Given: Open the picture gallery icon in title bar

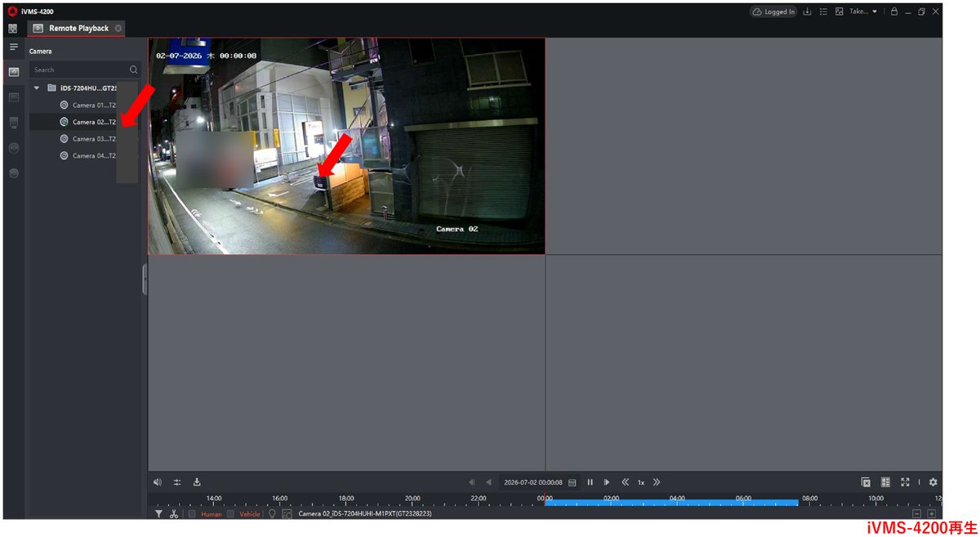Looking at the screenshot, I should 839,11.
